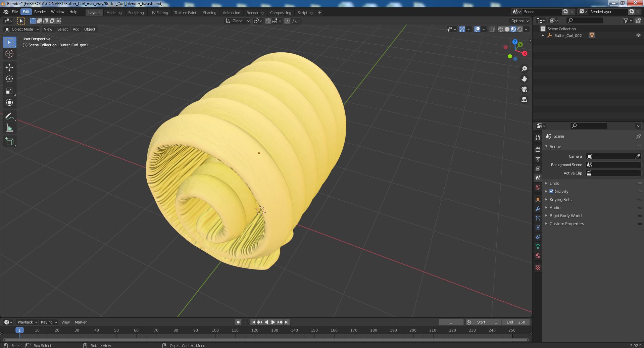Open the Material properties tab
Screen dimensions: 644x348
tap(538, 255)
